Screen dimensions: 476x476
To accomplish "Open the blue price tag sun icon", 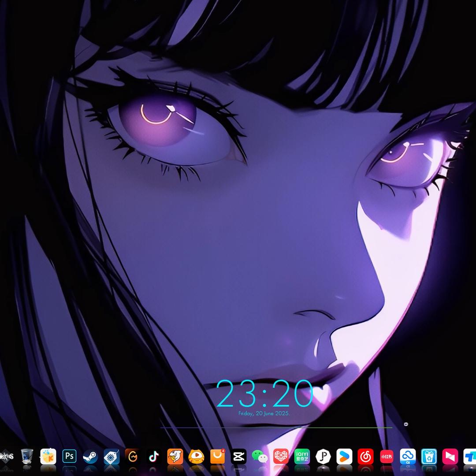I will [112, 456].
